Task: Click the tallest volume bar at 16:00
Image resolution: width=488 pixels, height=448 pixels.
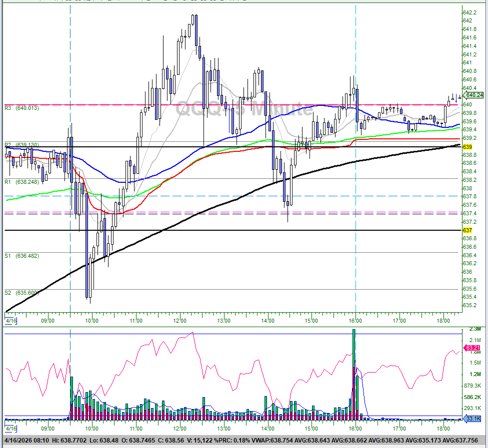Action: tap(354, 375)
